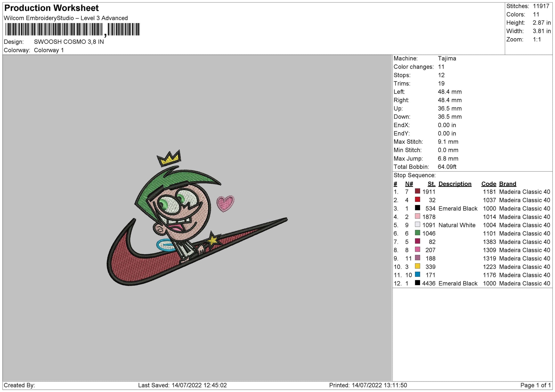Click the yellow swatch for code 1223
The width and height of the screenshot is (555, 392).
(x=418, y=266)
